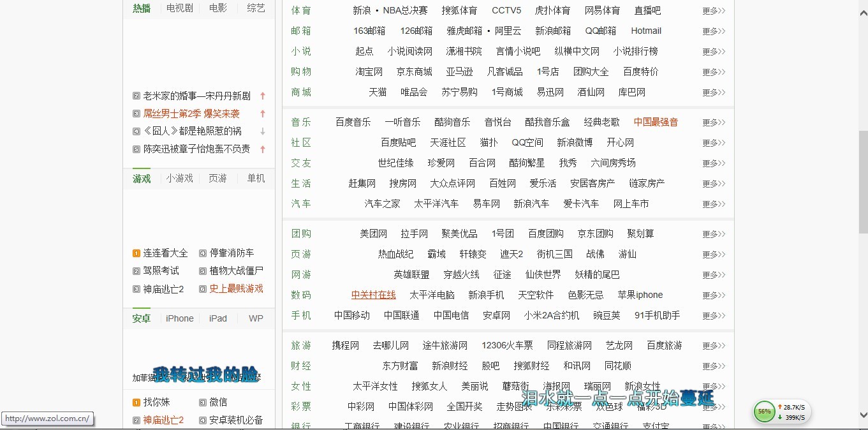The height and width of the screenshot is (430, 868).
Task: Expand 更多 in the 数码 row
Action: tap(714, 295)
